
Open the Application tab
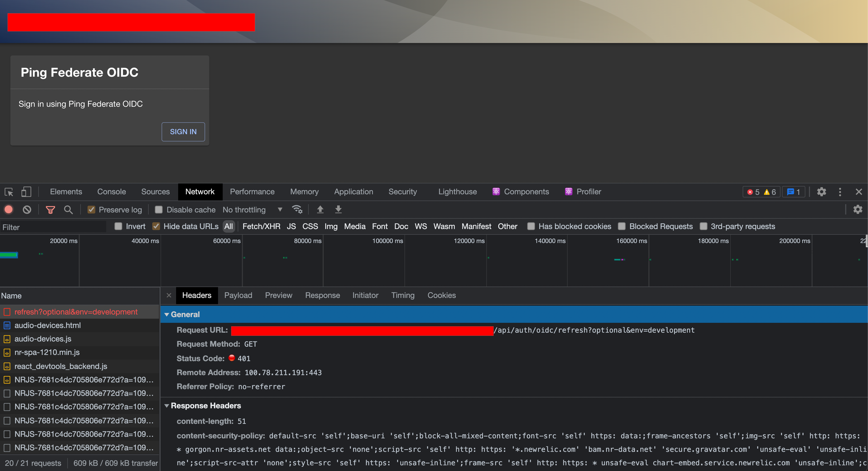(x=353, y=192)
